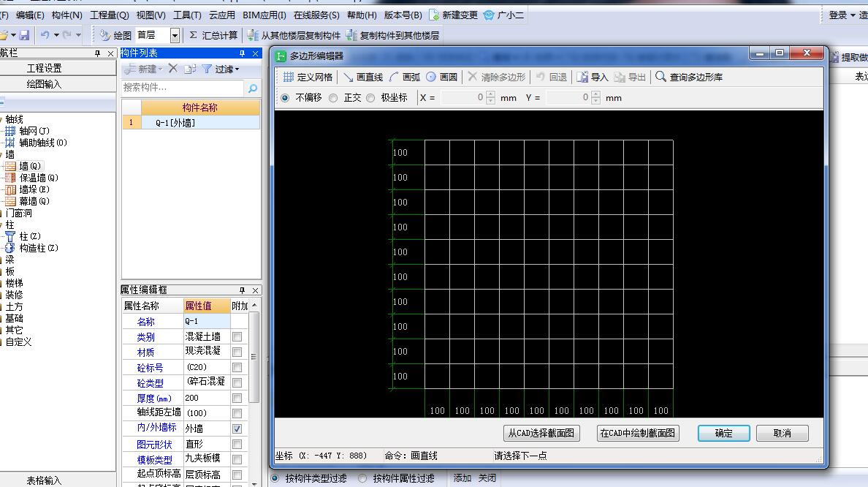Open the 绘图 drawing mode
Screen dimensions: 868x487
115,35
